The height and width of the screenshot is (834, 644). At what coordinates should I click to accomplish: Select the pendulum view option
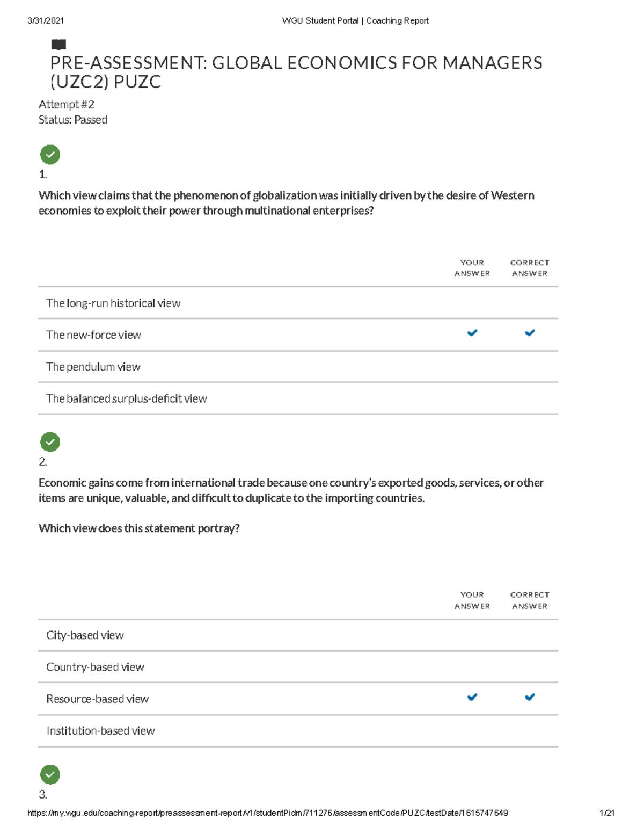(x=93, y=367)
